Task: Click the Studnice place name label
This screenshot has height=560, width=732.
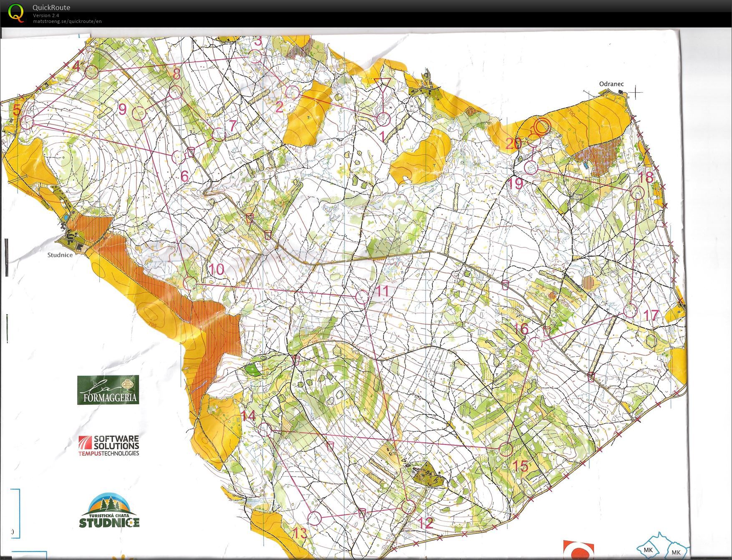Action: pyautogui.click(x=60, y=255)
